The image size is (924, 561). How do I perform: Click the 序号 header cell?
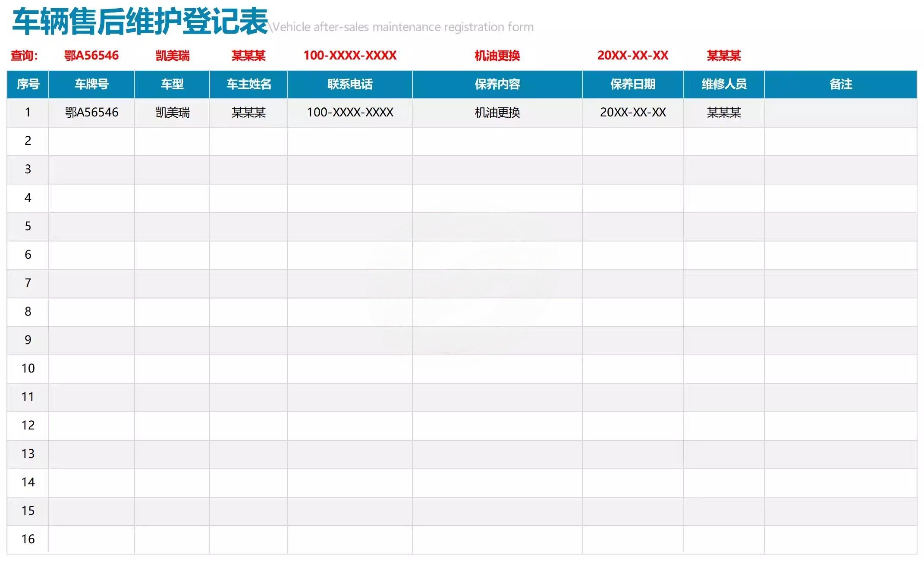pos(28,84)
